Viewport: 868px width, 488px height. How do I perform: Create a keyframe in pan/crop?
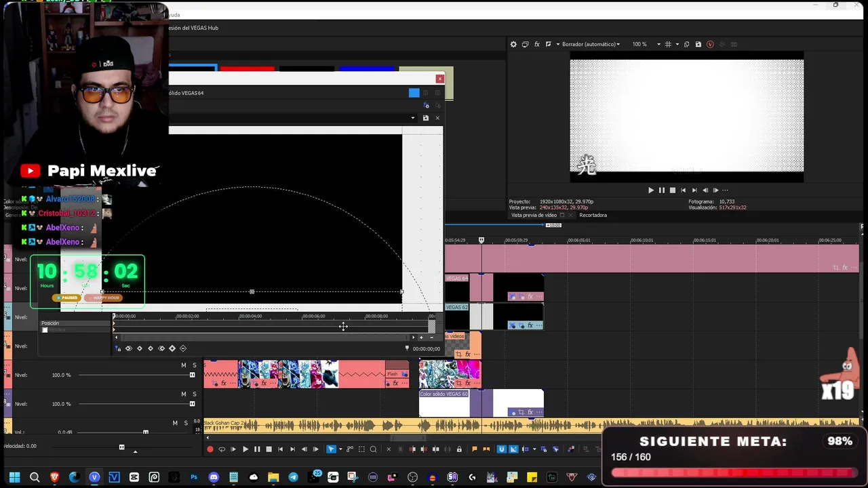[172, 348]
